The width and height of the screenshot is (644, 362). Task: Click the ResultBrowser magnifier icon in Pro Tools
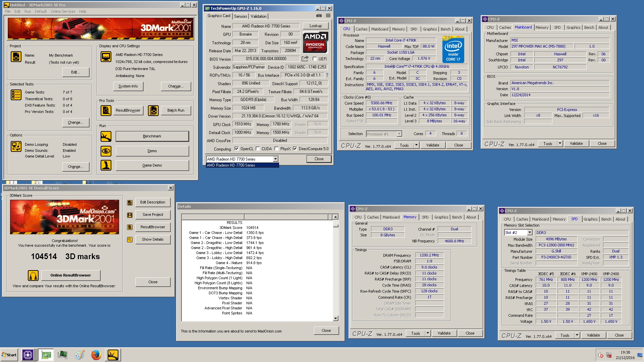(x=106, y=110)
